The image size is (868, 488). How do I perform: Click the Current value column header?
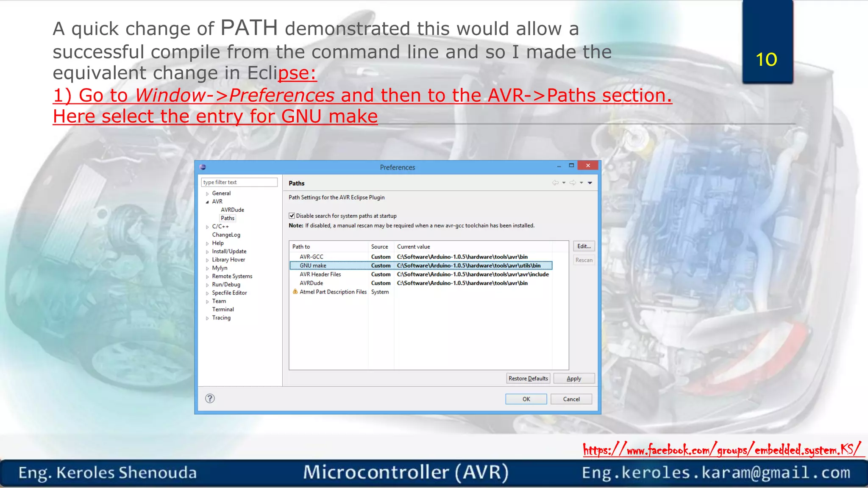tap(473, 247)
